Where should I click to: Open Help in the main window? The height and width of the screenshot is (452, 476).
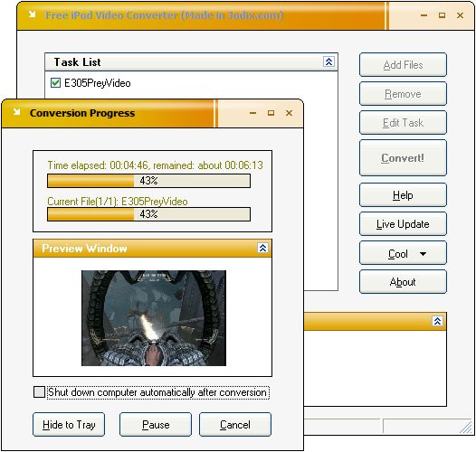(x=403, y=195)
